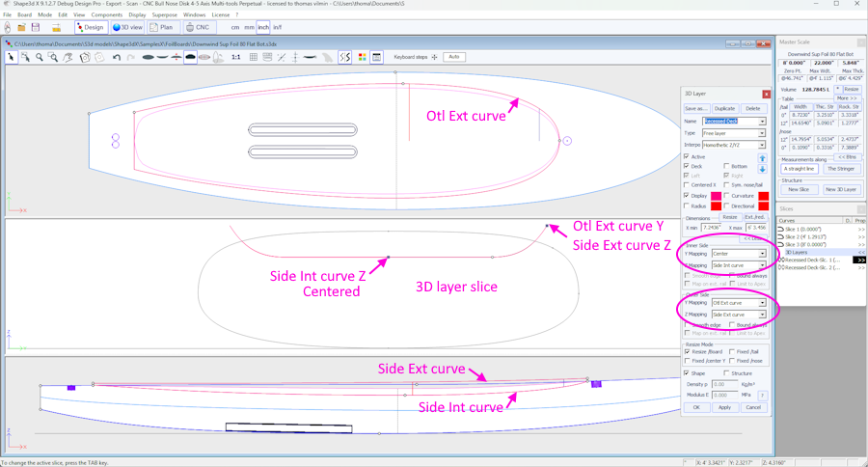Click the undo arrow in the toolbar
868x467 pixels.
click(x=117, y=58)
